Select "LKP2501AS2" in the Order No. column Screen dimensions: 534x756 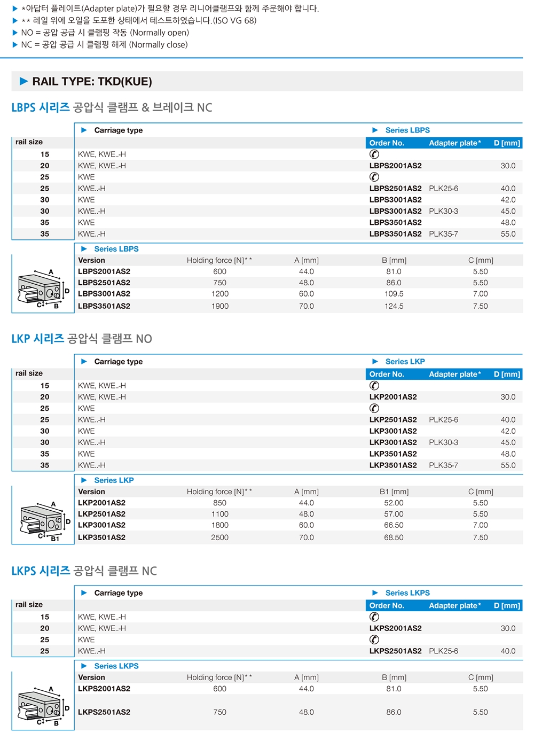click(393, 420)
